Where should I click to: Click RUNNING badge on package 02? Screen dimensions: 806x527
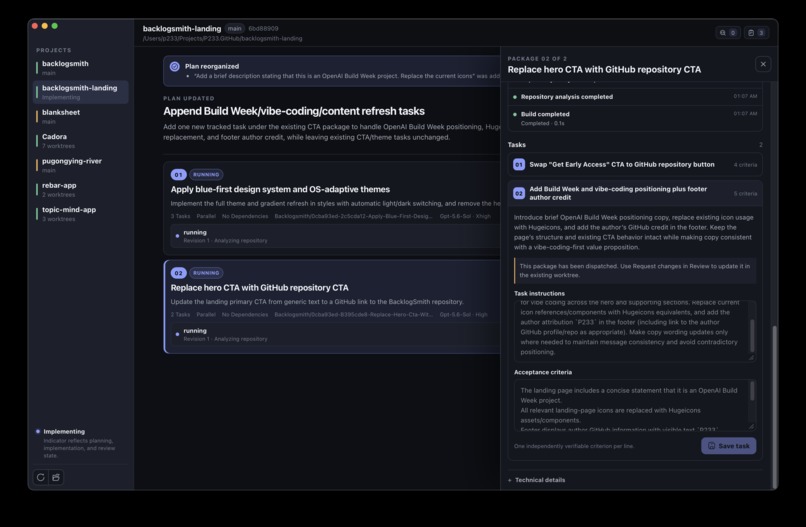pyautogui.click(x=206, y=273)
